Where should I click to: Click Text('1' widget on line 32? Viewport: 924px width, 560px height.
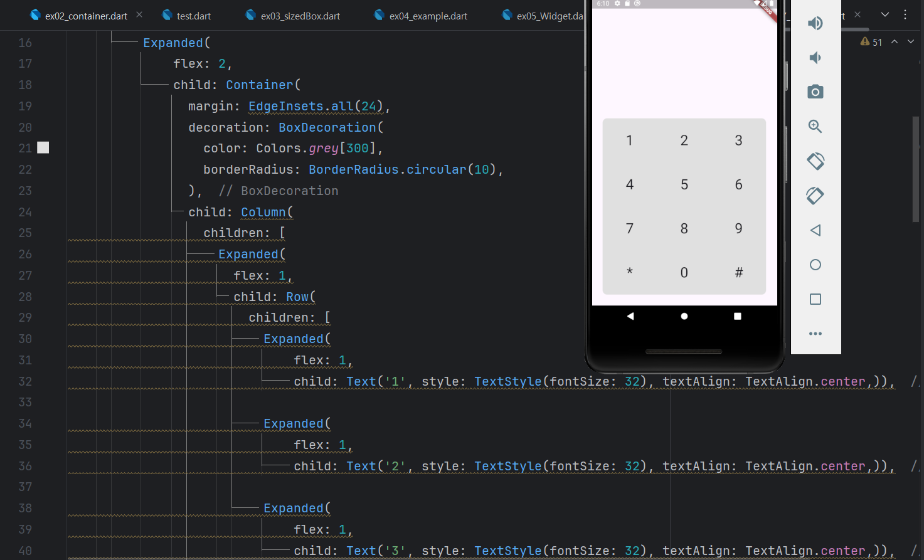pyautogui.click(x=376, y=381)
